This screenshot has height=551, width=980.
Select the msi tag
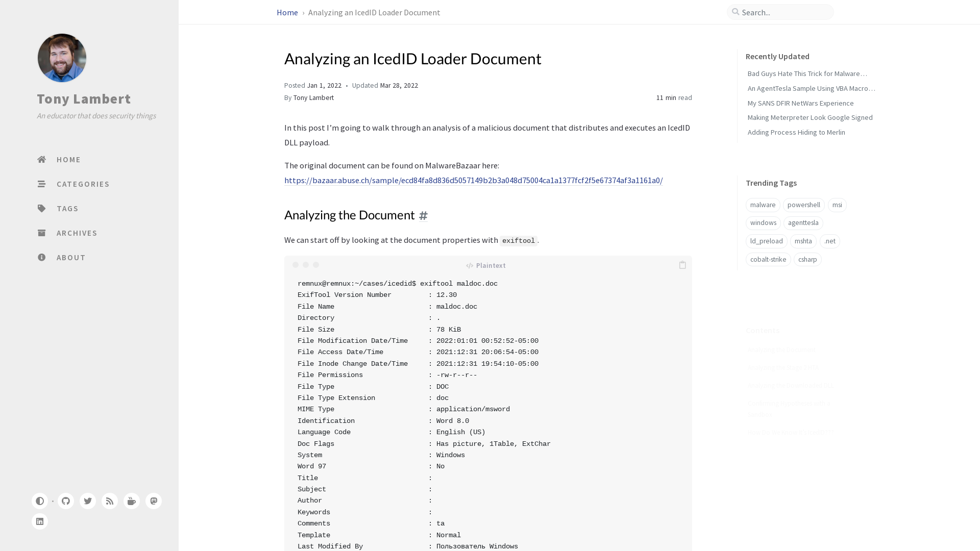click(x=837, y=205)
